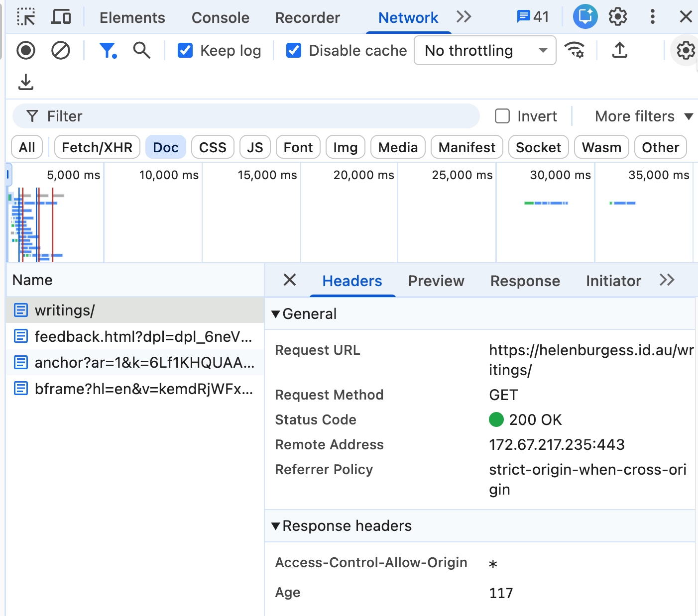This screenshot has width=698, height=616.
Task: Activate the inspect element picker icon
Action: (26, 17)
